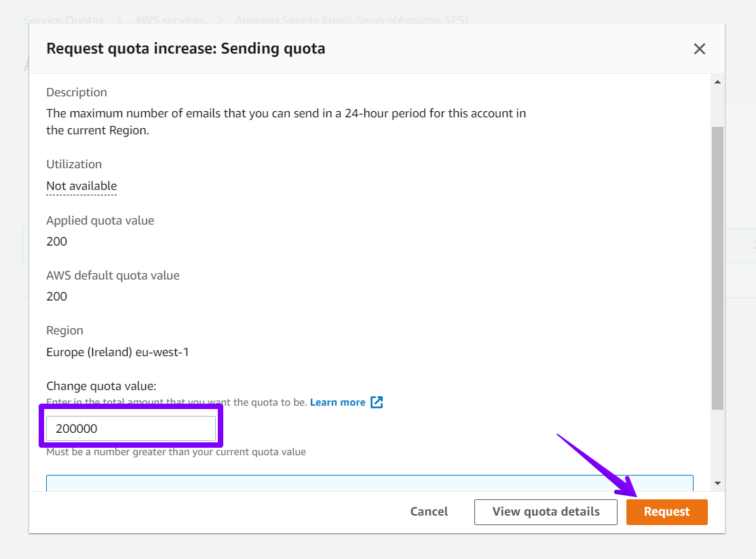Click the AWS default quota value 200
The height and width of the screenshot is (559, 756).
click(56, 296)
